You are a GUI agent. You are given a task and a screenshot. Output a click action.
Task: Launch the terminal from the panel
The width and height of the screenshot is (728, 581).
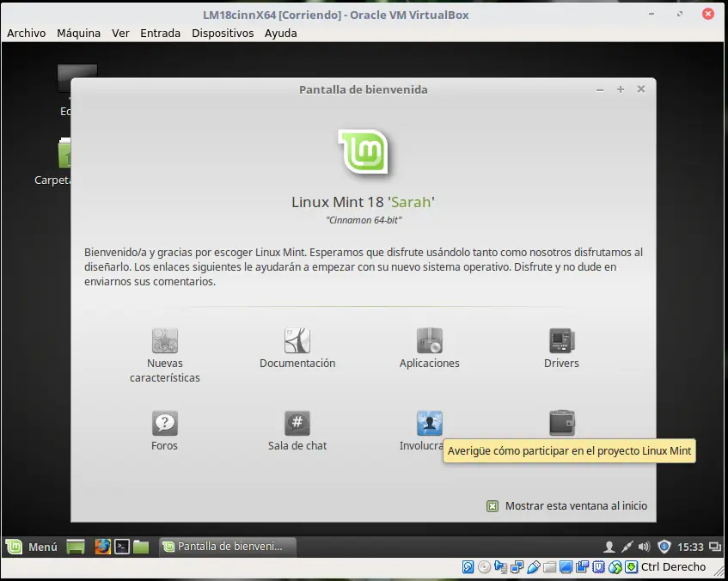[x=122, y=547]
